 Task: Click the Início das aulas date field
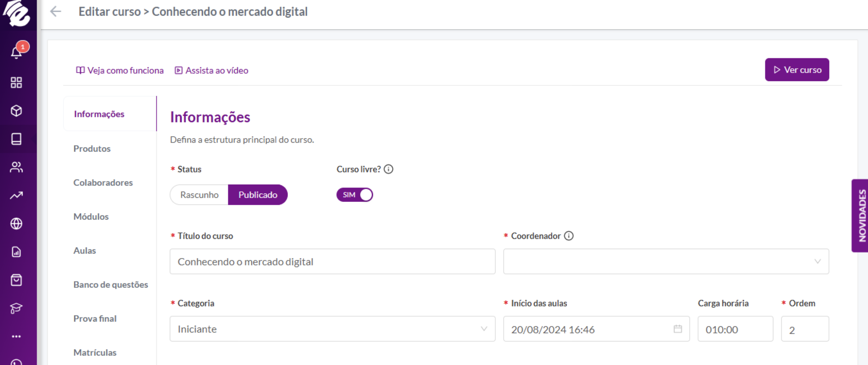tap(596, 329)
